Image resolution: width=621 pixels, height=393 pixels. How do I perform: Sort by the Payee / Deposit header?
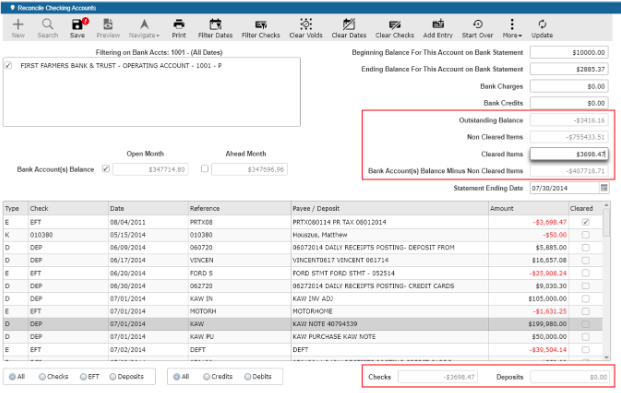point(389,208)
